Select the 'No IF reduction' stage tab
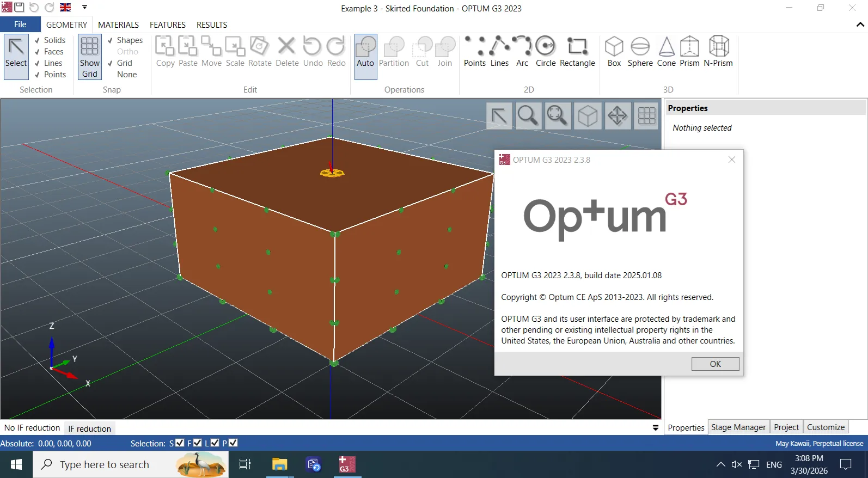The image size is (868, 478). pyautogui.click(x=32, y=428)
